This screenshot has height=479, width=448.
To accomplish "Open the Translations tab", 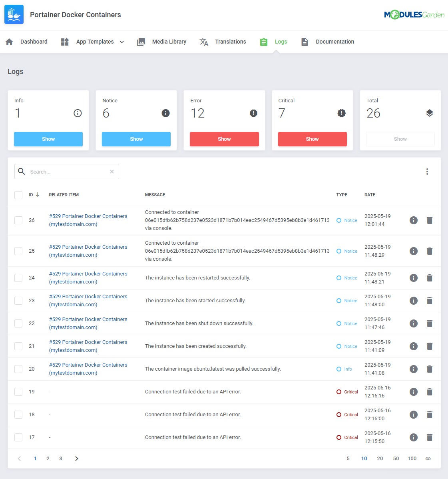I will 223,42.
